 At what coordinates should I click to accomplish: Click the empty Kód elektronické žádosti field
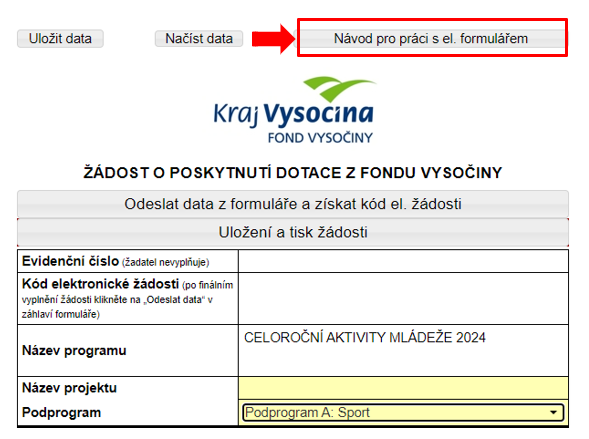(403, 299)
